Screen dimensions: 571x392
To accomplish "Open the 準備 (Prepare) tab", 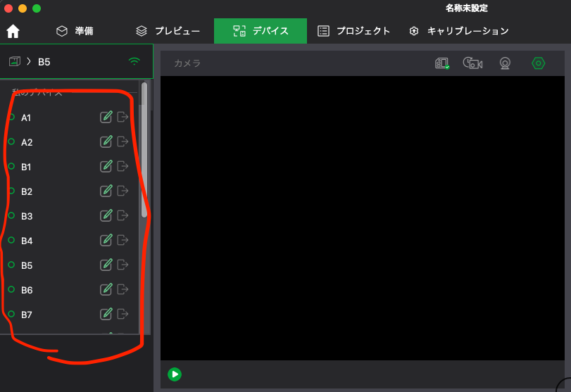I will 75,31.
